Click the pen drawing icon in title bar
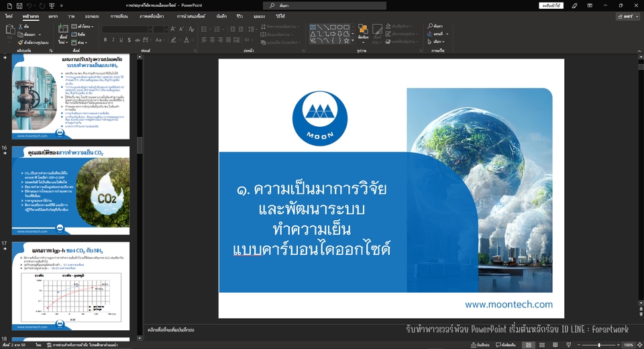The image size is (644, 349). click(x=575, y=5)
